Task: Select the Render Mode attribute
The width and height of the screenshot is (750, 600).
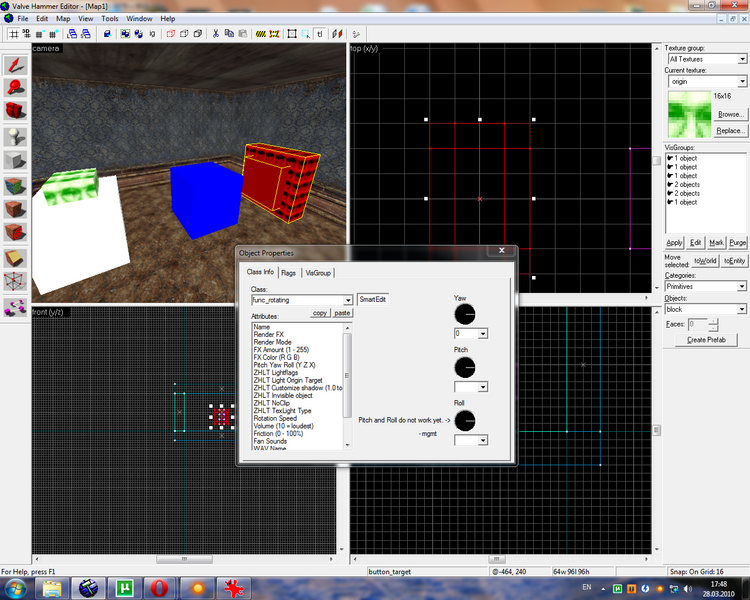Action: click(x=272, y=342)
